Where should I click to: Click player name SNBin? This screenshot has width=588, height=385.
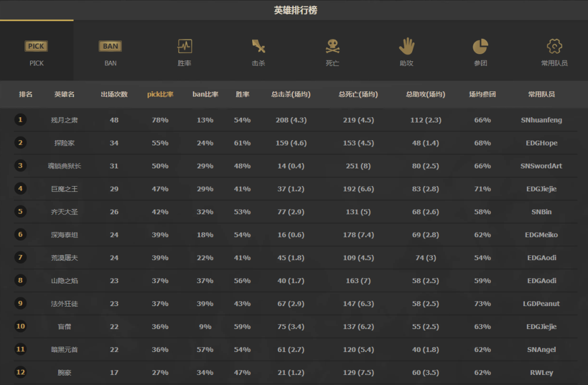[x=542, y=212]
